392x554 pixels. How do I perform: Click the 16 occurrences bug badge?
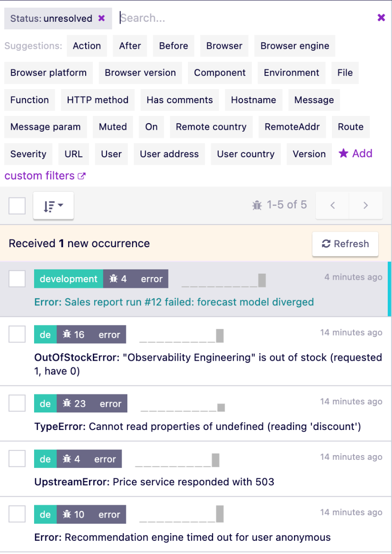[x=73, y=335]
